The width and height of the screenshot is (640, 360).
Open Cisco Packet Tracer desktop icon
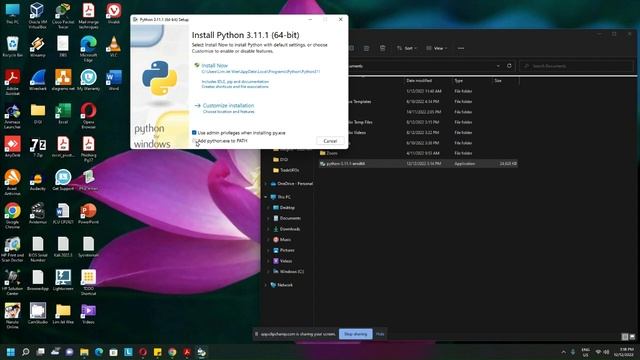(x=63, y=16)
